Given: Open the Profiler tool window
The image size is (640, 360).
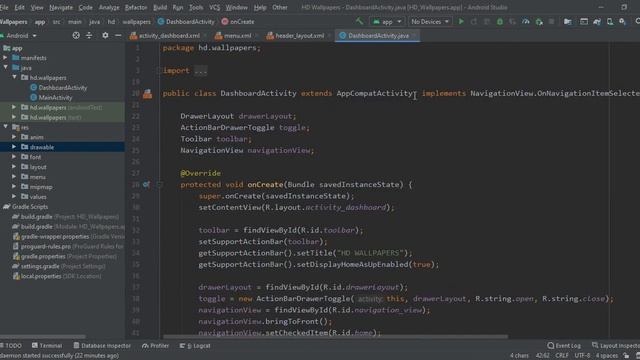Looking at the screenshot, I should (155, 346).
